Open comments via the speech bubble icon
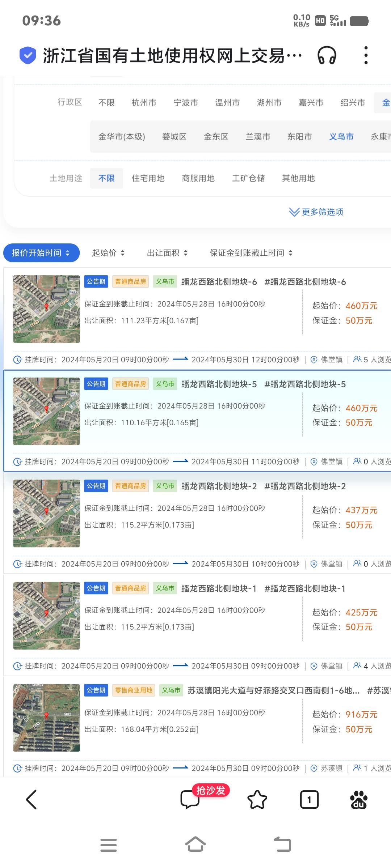The image size is (391, 868). coord(190,799)
